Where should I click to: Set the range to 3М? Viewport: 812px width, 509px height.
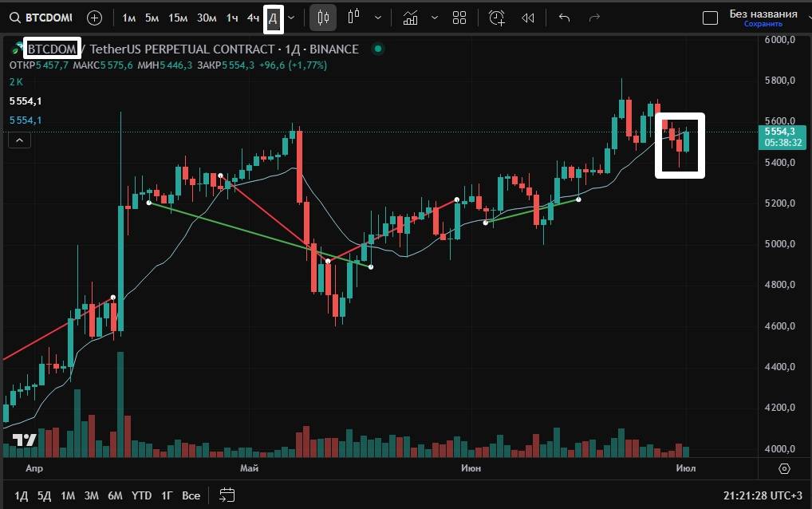(x=91, y=495)
